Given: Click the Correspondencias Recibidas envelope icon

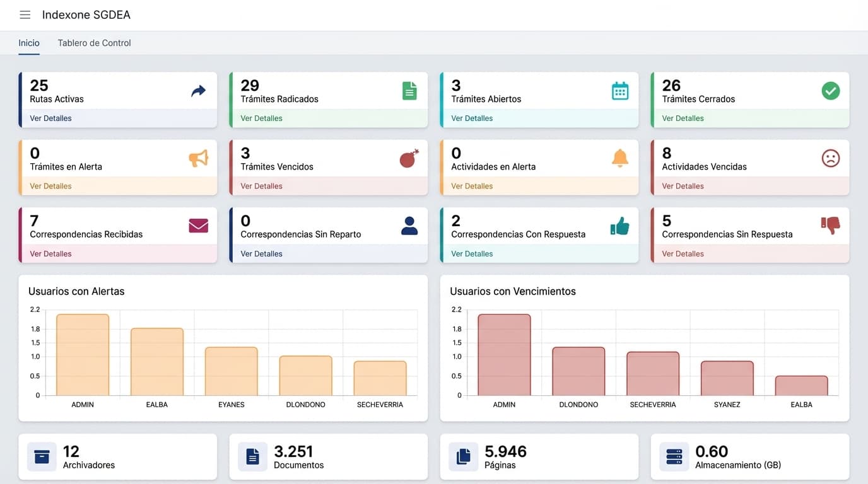Looking at the screenshot, I should click(199, 226).
